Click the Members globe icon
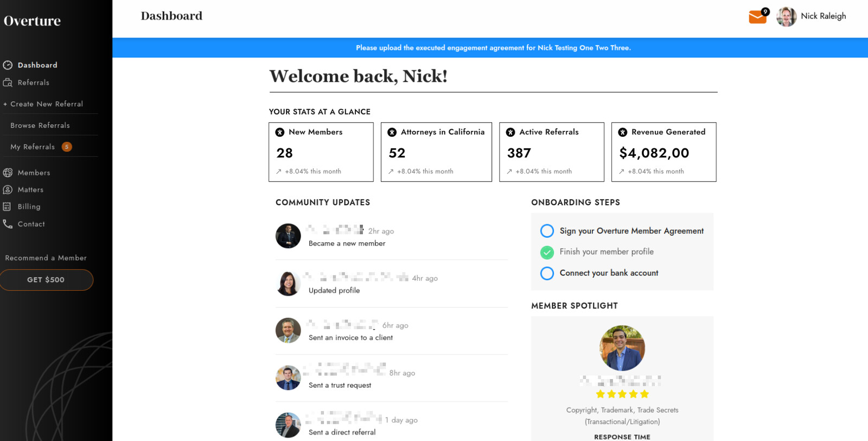This screenshot has height=441, width=868. pyautogui.click(x=8, y=173)
